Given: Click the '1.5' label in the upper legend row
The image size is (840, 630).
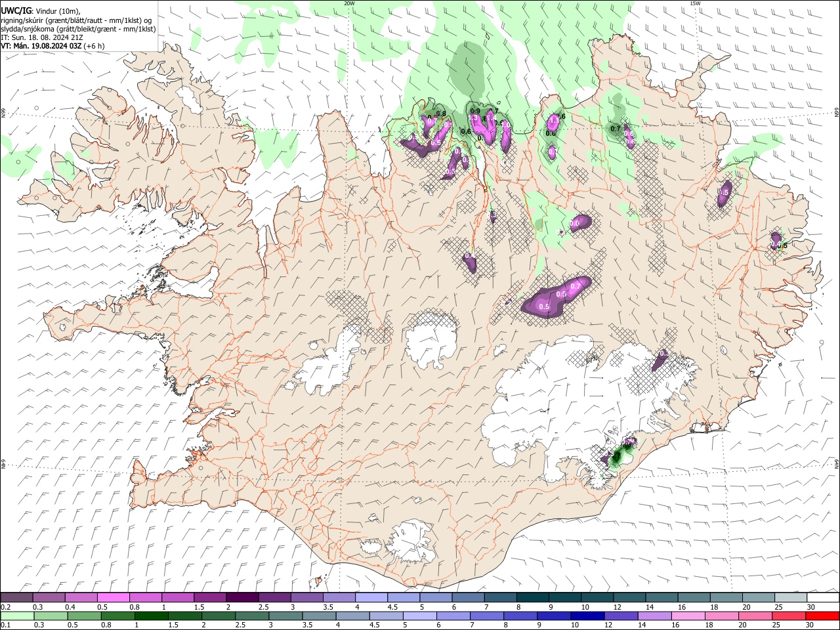Looking at the screenshot, I should tap(199, 607).
